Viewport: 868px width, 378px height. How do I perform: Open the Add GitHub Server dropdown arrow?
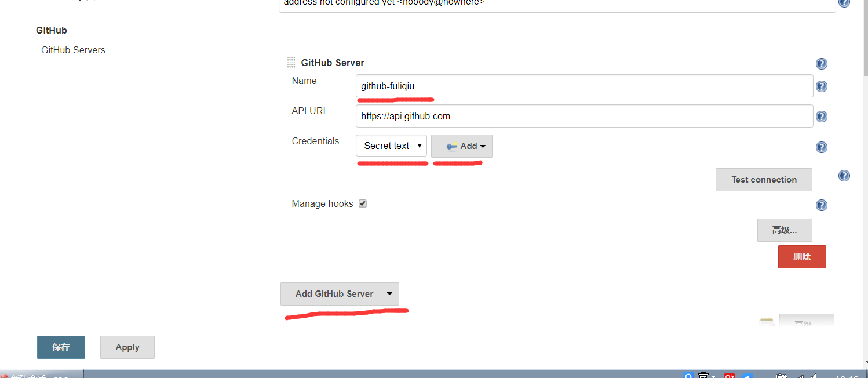[x=389, y=294]
